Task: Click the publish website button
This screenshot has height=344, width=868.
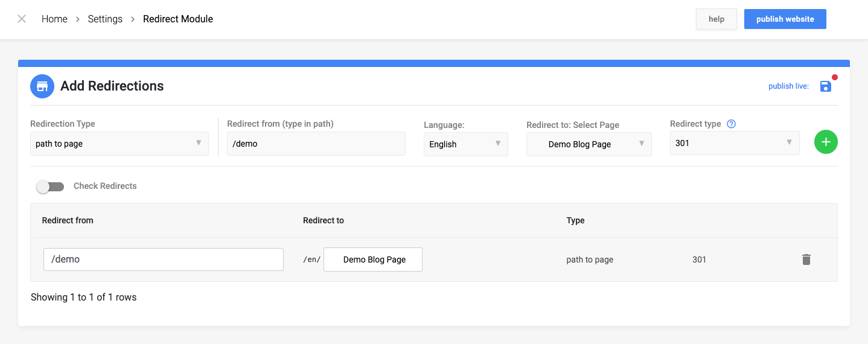Action: [785, 19]
